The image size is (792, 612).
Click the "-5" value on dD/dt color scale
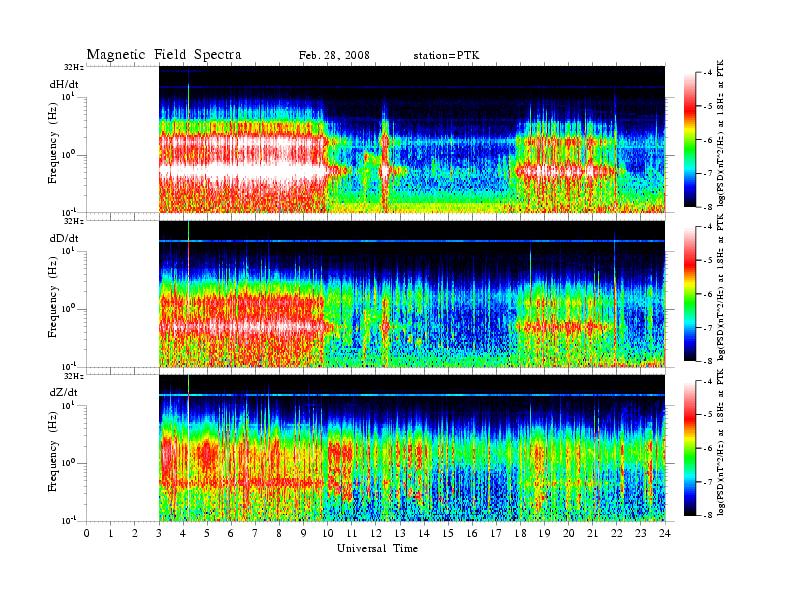tap(709, 260)
